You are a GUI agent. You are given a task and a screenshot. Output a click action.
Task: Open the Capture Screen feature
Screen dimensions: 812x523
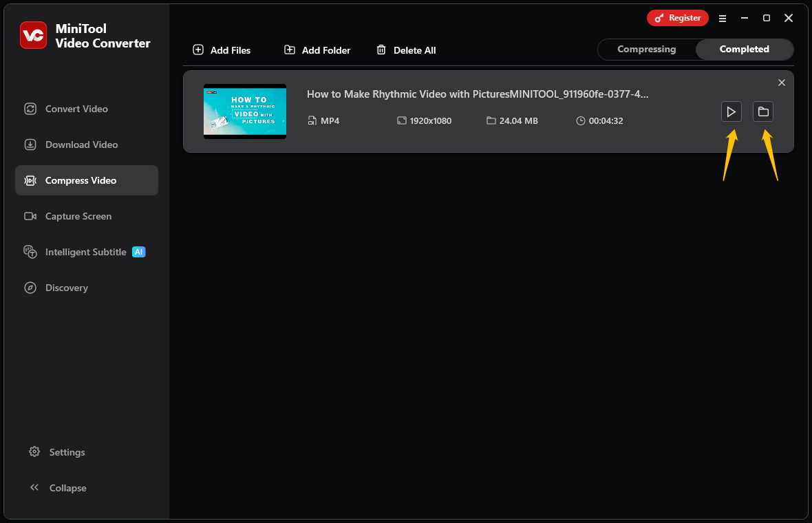pyautogui.click(x=30, y=216)
